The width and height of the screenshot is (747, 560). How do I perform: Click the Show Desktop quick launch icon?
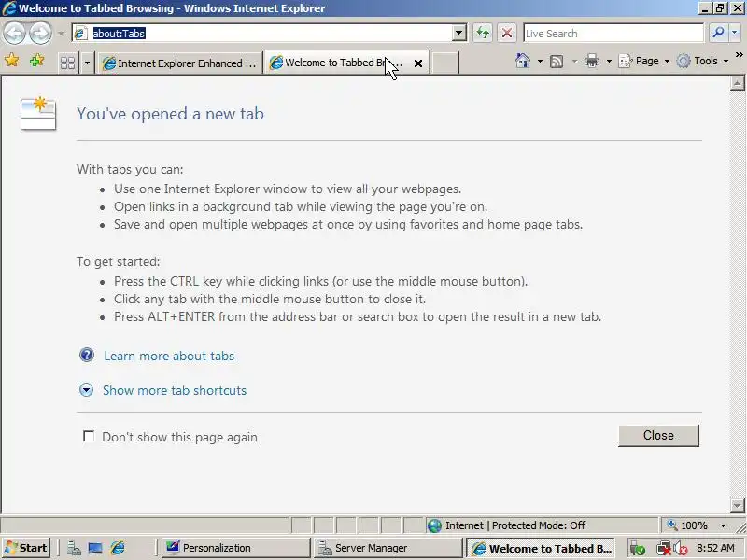95,549
